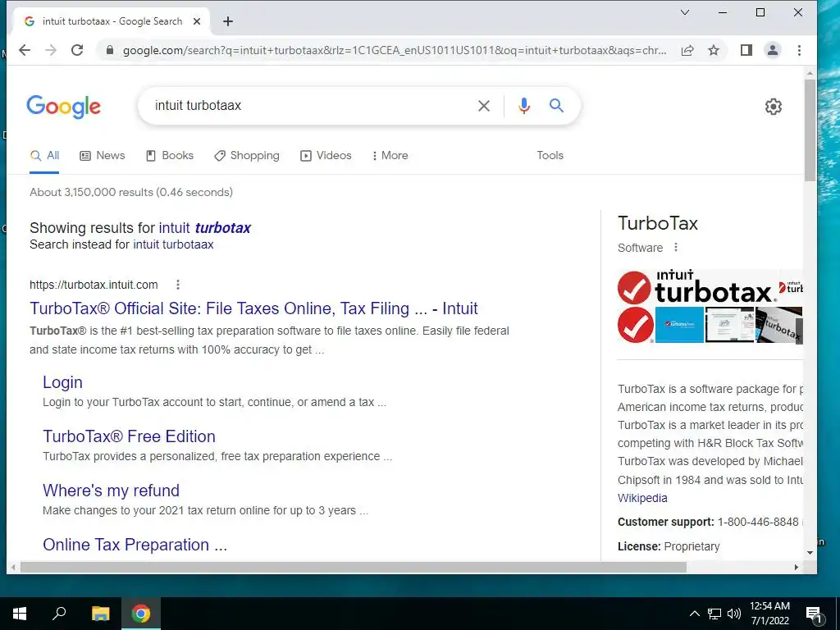Open Online Tax Preparation sitelink
The image size is (840, 630).
coord(135,545)
